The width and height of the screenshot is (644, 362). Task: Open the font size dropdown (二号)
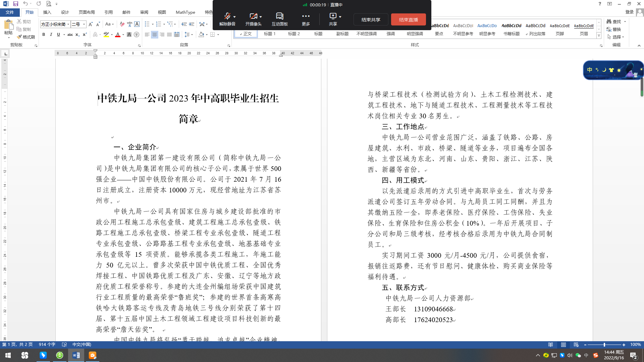point(84,24)
